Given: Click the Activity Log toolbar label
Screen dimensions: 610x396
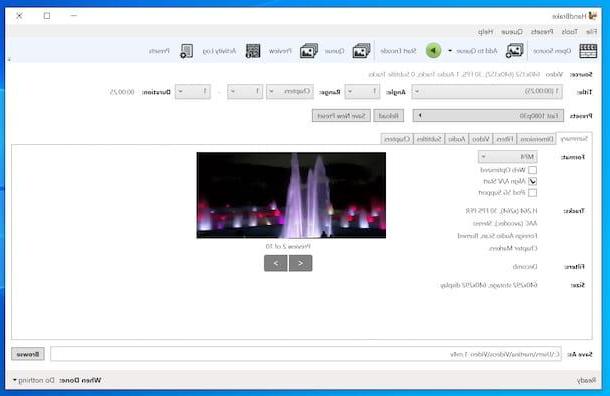Looking at the screenshot, I should point(219,51).
